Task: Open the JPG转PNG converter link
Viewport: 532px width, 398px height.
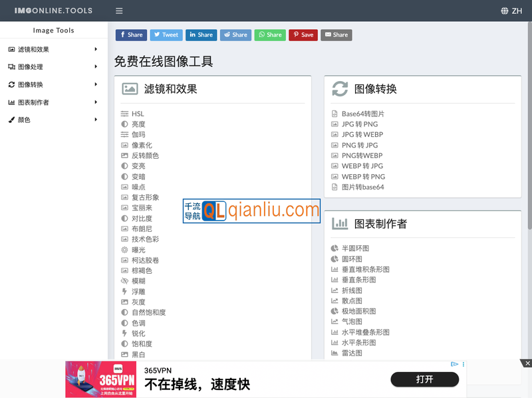Action: pos(360,124)
